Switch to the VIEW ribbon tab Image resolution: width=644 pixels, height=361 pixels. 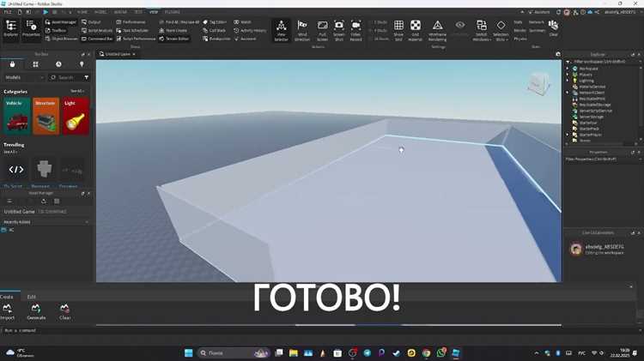pyautogui.click(x=154, y=12)
